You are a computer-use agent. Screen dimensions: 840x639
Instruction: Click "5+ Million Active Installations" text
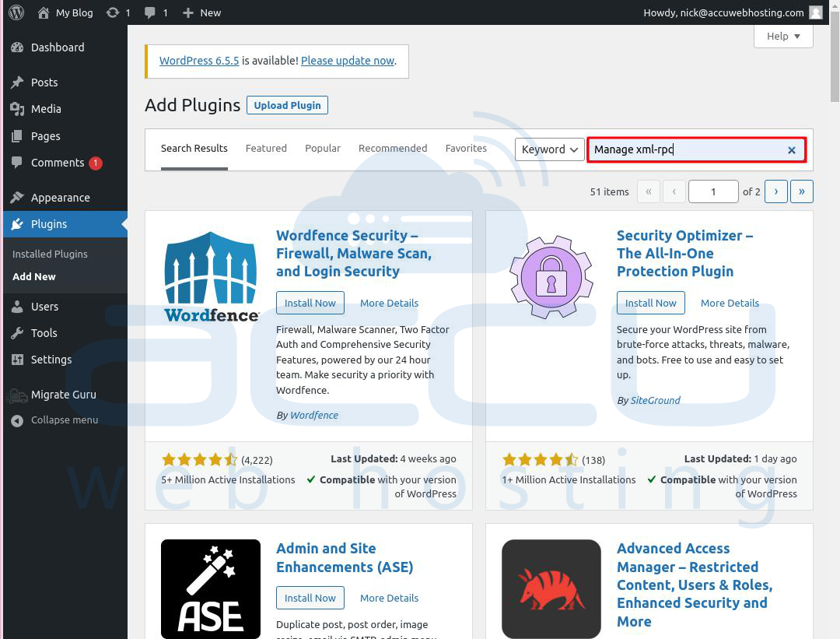click(x=228, y=479)
